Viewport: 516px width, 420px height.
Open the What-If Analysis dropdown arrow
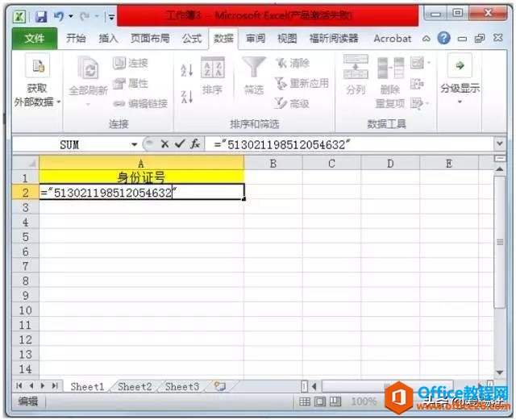(x=427, y=104)
